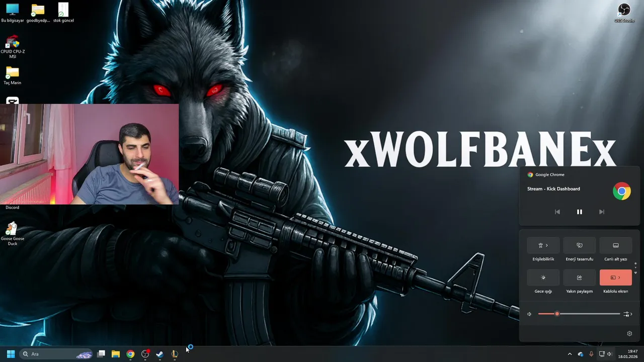Skip to the next track in the media card

pos(601,212)
